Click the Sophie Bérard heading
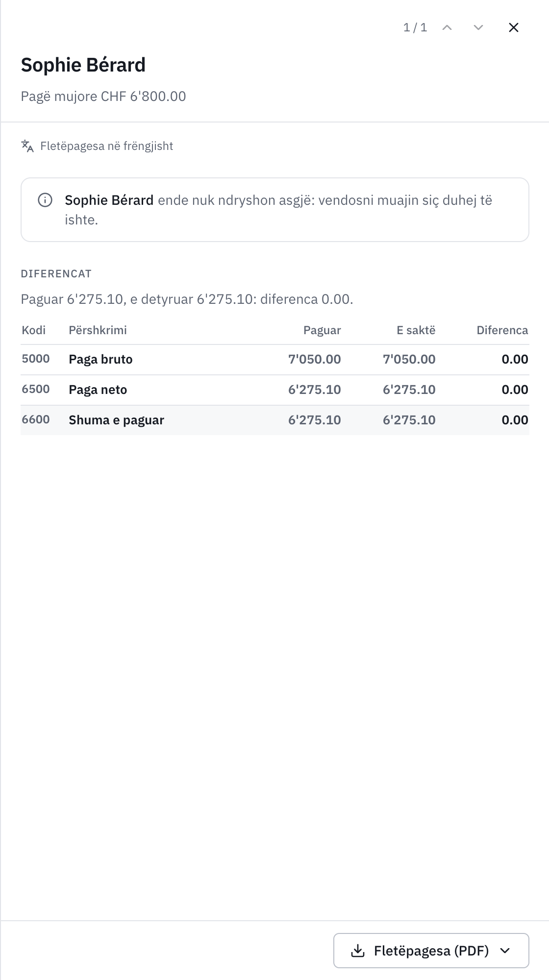The height and width of the screenshot is (980, 549). (83, 65)
